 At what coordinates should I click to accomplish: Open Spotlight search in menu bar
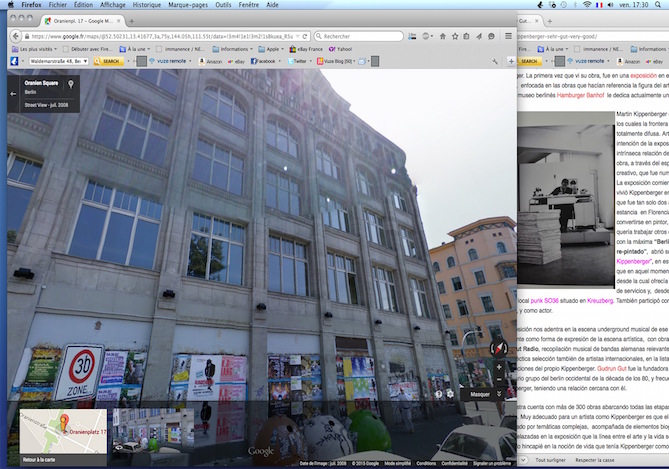pyautogui.click(x=658, y=5)
